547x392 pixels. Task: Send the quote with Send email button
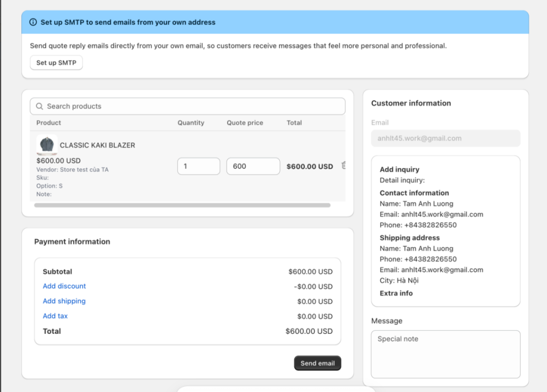pyautogui.click(x=317, y=363)
